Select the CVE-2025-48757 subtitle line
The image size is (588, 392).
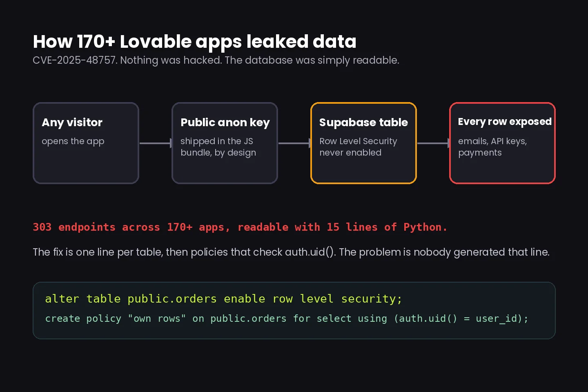tap(216, 60)
